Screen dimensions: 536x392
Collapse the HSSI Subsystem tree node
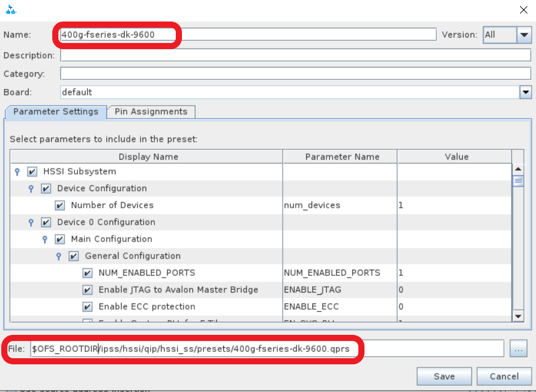tap(17, 172)
